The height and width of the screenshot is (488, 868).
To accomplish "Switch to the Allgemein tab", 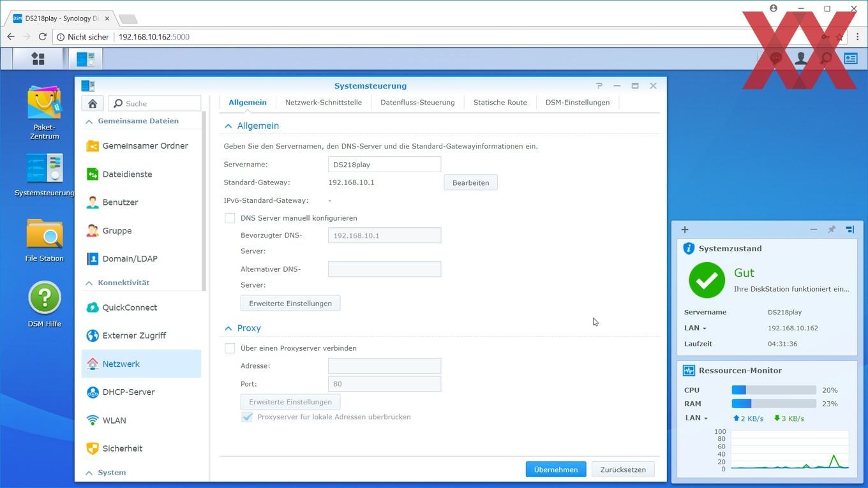I will [x=248, y=102].
